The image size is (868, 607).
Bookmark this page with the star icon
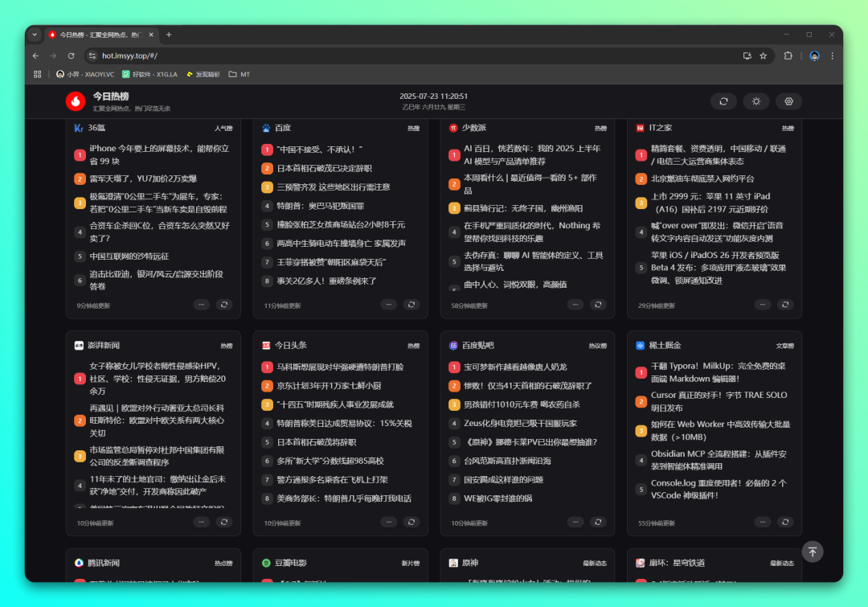pos(764,56)
